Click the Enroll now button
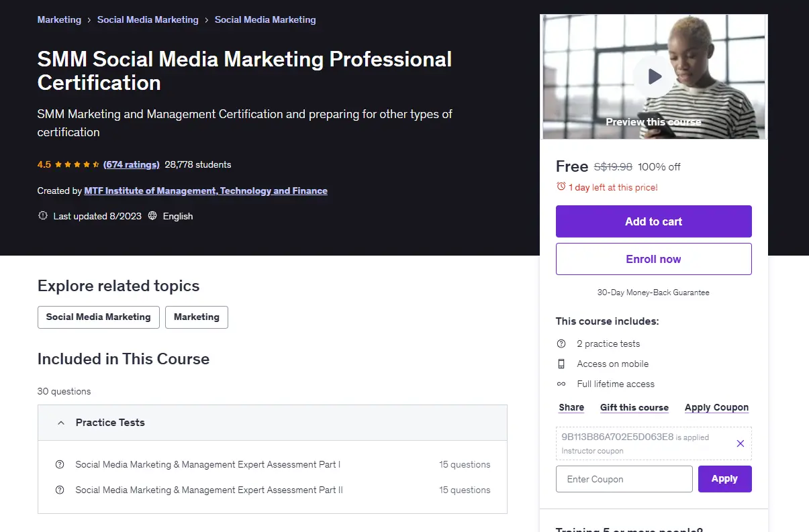 tap(654, 259)
